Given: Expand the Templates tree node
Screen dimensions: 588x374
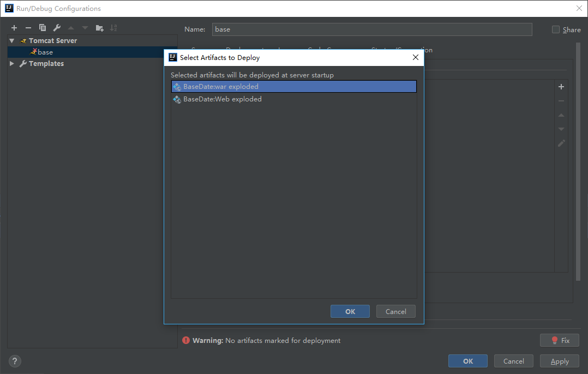Looking at the screenshot, I should tap(11, 63).
